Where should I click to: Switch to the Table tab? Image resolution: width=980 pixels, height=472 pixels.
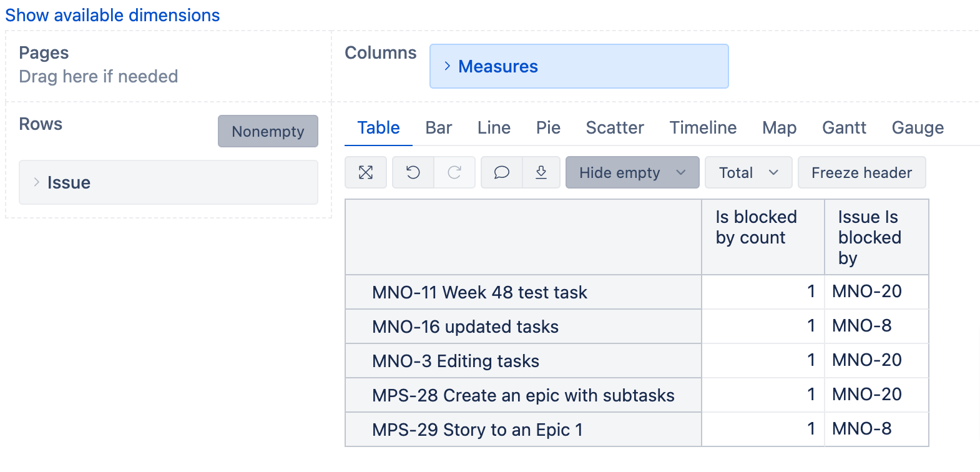pyautogui.click(x=378, y=127)
